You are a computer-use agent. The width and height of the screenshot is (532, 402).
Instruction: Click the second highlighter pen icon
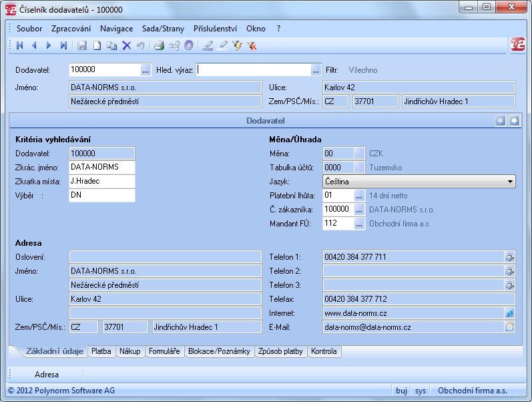click(x=222, y=45)
